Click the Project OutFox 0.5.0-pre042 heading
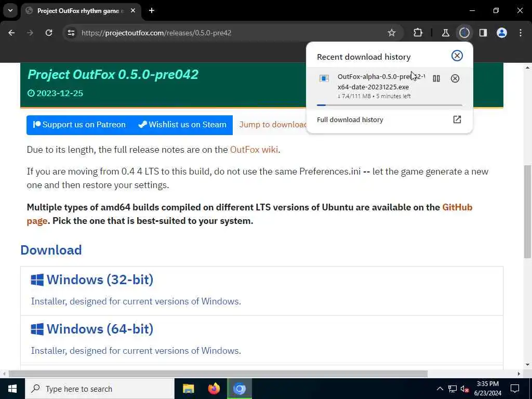532x399 pixels. [113, 75]
